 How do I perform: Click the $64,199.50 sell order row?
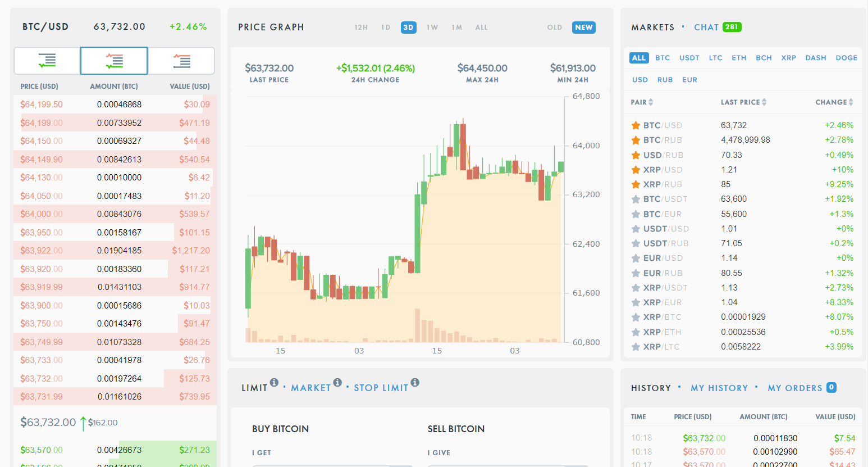click(x=115, y=105)
